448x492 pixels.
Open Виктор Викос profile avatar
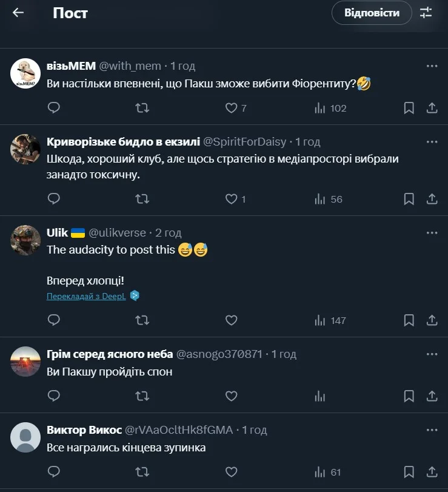[25, 437]
